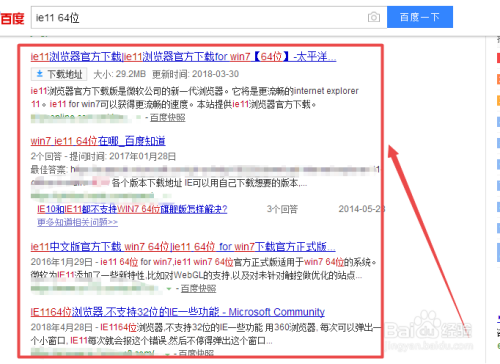Screen dimensions: 500x364
Task: Click the 百度一下 search button
Action: [x=420, y=17]
